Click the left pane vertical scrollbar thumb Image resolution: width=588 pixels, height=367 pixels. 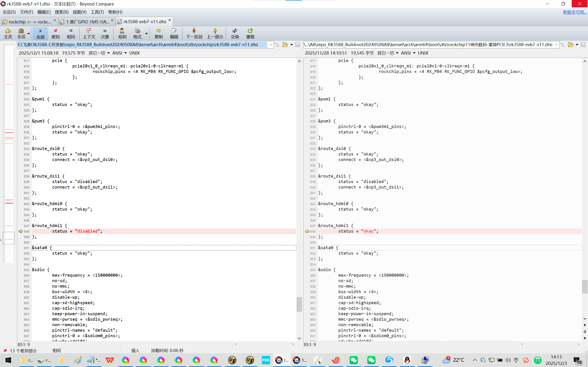(x=299, y=304)
